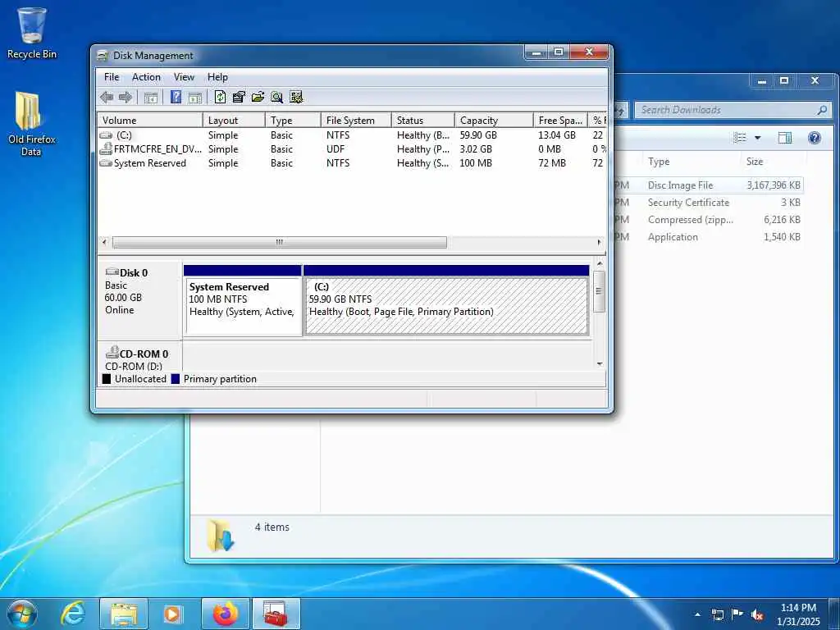Open Firefox from the taskbar

click(x=226, y=614)
